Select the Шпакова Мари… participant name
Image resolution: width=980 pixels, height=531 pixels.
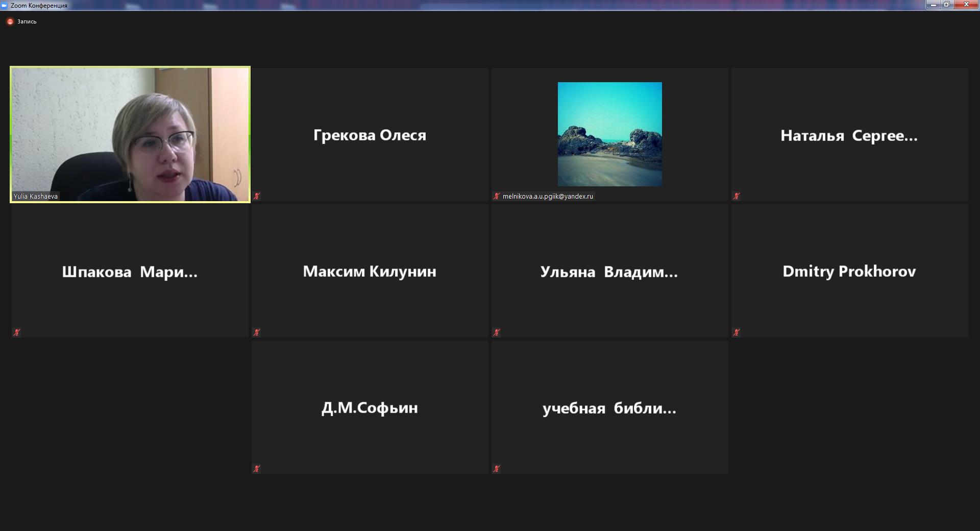coord(130,272)
